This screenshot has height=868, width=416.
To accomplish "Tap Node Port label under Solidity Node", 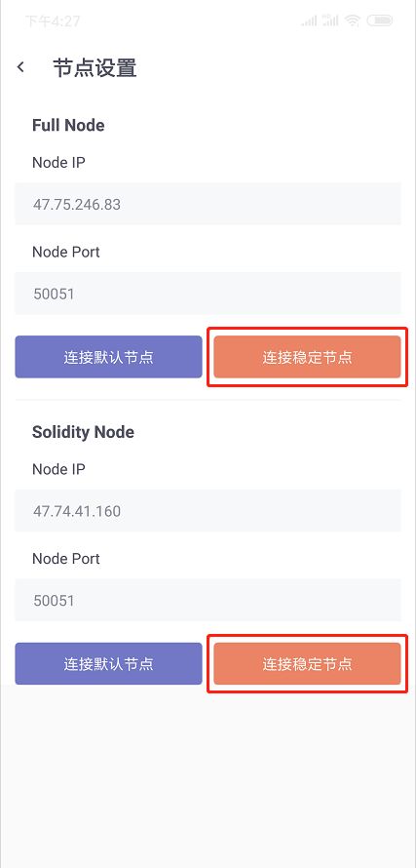I will [x=66, y=559].
